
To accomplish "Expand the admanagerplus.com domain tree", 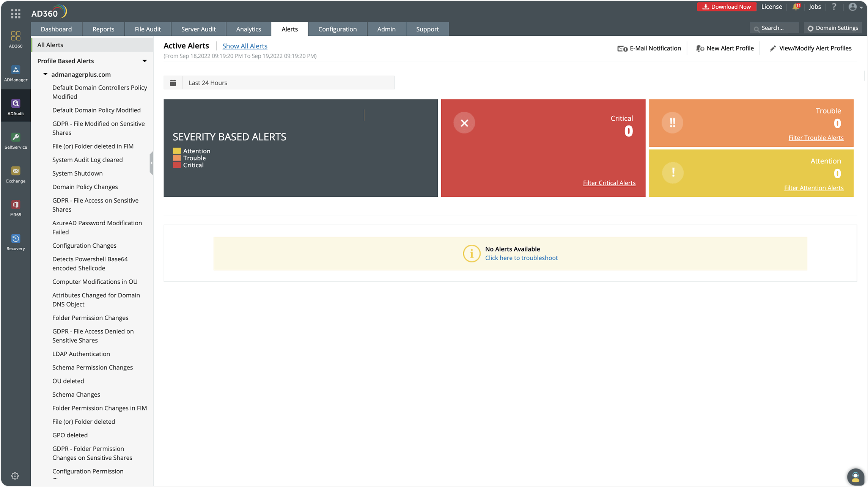I will point(46,74).
